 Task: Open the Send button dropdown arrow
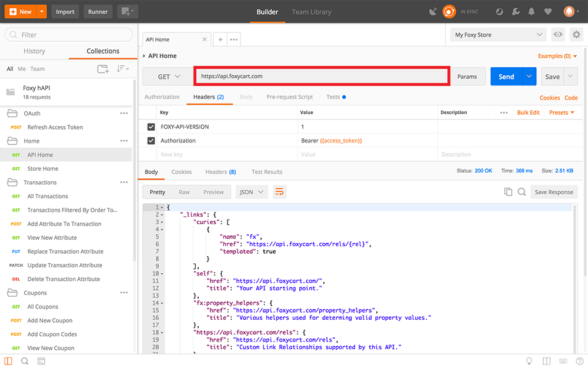[529, 77]
